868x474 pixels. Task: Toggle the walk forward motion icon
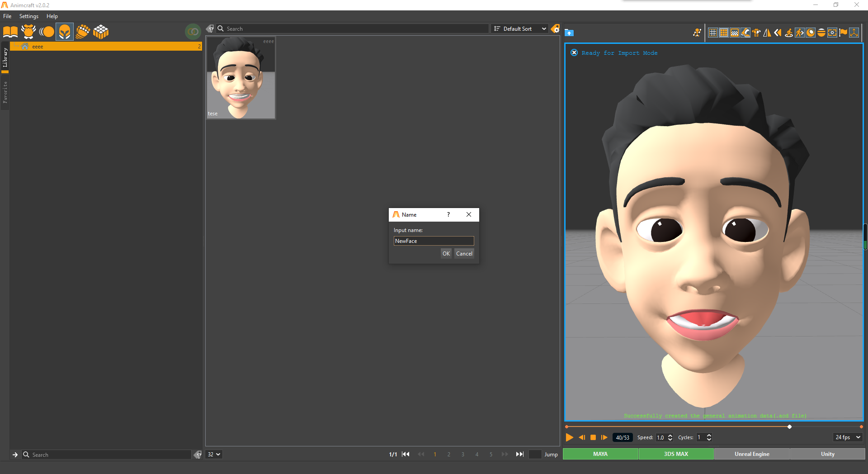(x=800, y=33)
